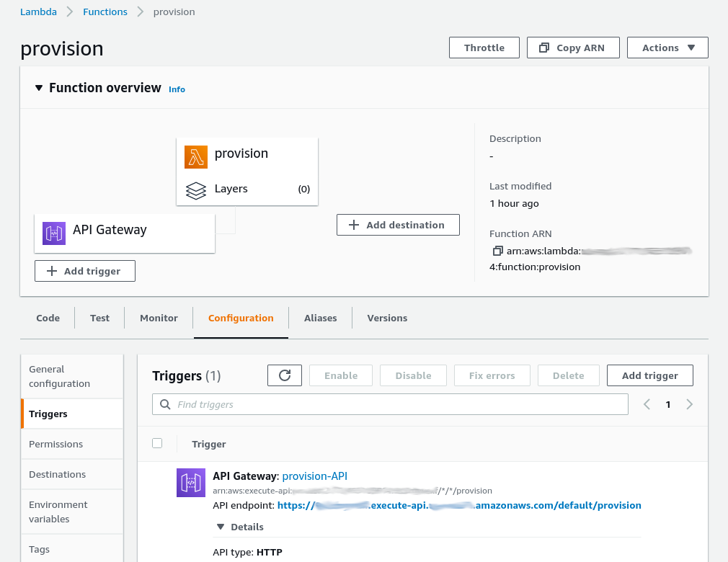The width and height of the screenshot is (728, 562).
Task: Copy Function ARN with the copy icon
Action: (497, 251)
